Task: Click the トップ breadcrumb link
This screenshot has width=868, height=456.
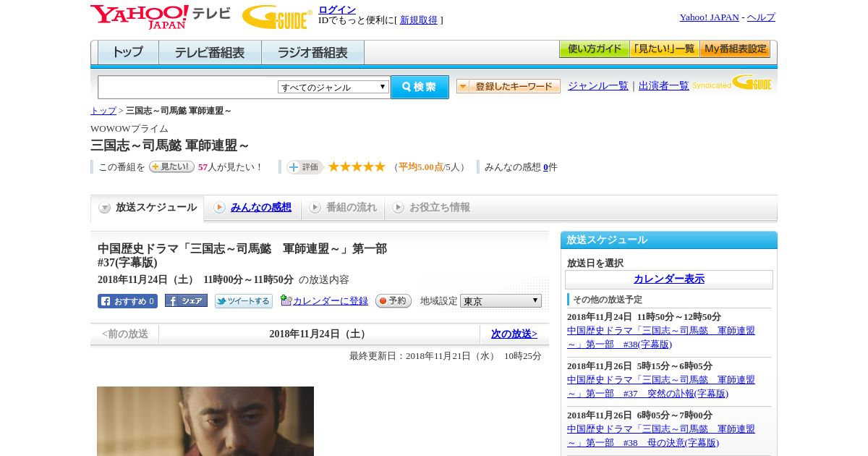Action: pyautogui.click(x=103, y=111)
